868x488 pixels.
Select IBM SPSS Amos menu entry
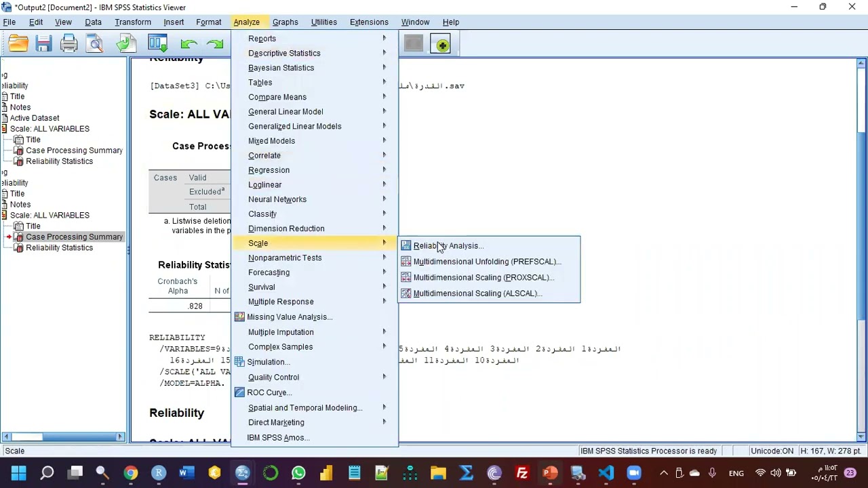click(x=315, y=437)
